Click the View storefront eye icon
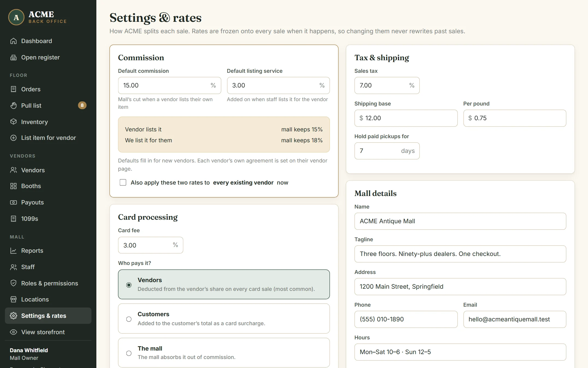Screen dimensions: 588x368 coord(13,332)
